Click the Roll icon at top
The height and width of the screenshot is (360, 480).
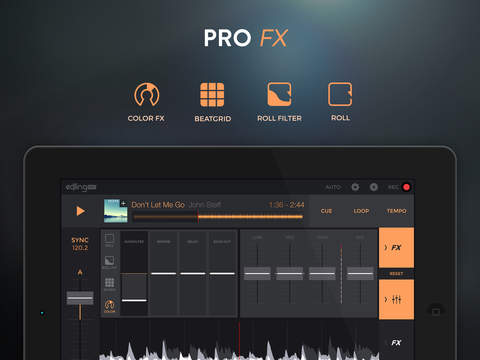[x=340, y=94]
